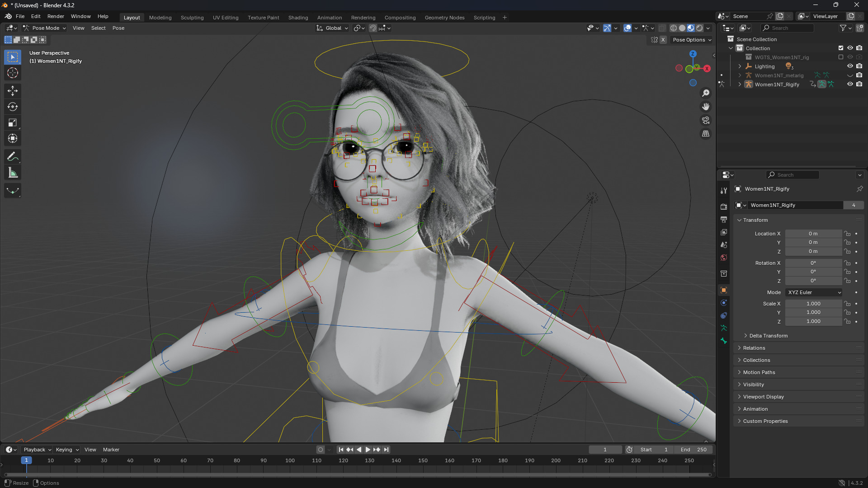This screenshot has height=488, width=868.
Task: Open the Collection properties tab
Action: click(724, 274)
